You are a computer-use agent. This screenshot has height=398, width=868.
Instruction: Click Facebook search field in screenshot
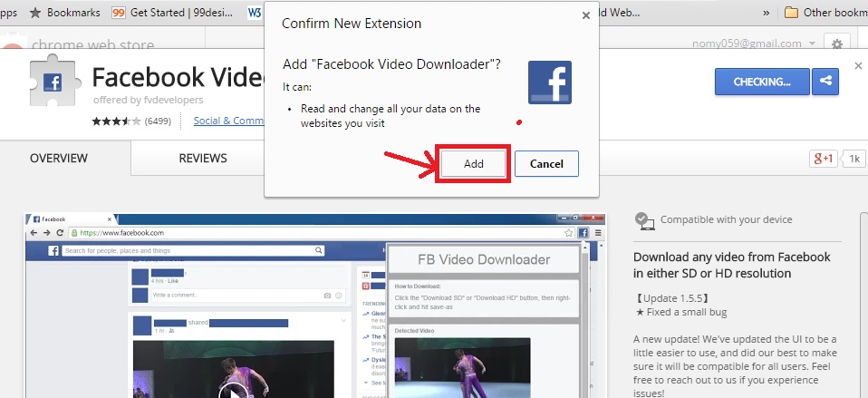pyautogui.click(x=193, y=251)
